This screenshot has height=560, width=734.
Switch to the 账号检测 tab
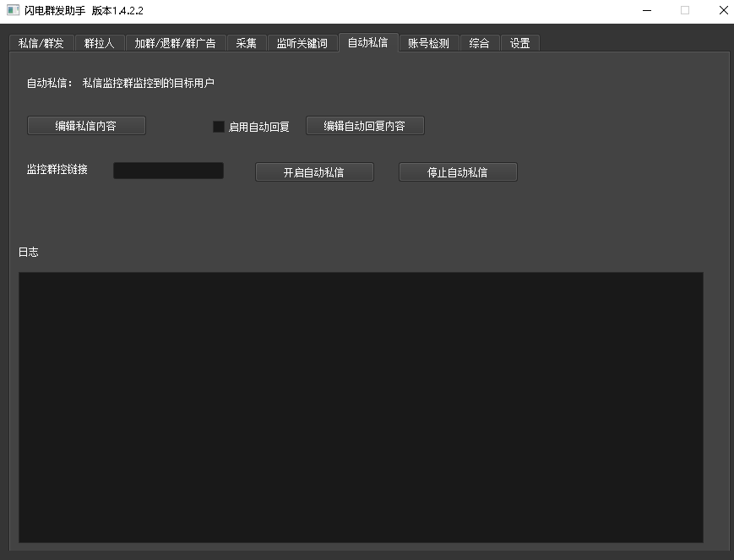428,43
